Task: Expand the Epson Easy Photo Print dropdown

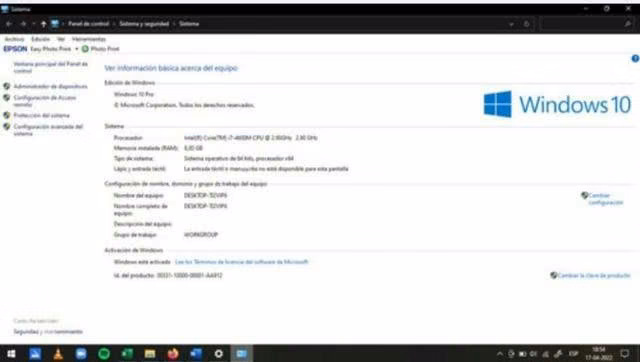Action: [76, 49]
